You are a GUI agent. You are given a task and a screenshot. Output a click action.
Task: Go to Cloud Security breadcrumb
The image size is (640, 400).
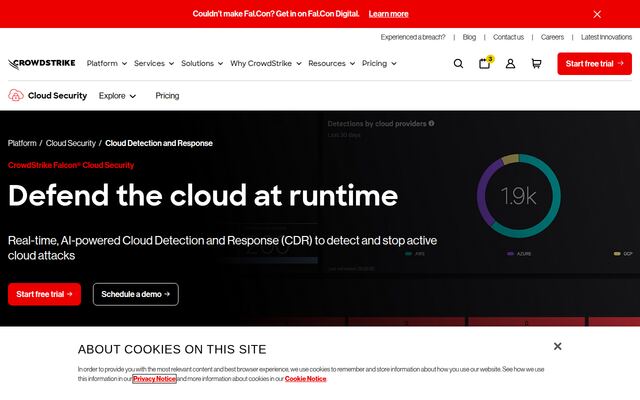[71, 143]
